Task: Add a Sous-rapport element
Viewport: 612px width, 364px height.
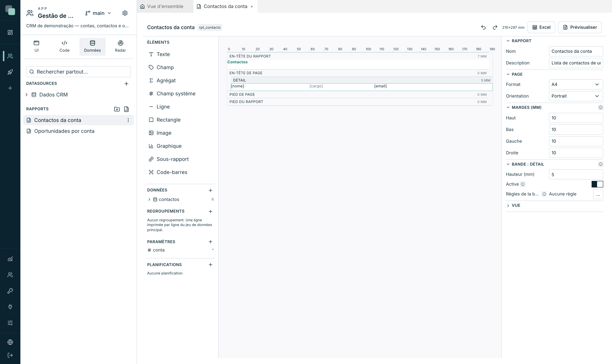Action: coord(181,159)
